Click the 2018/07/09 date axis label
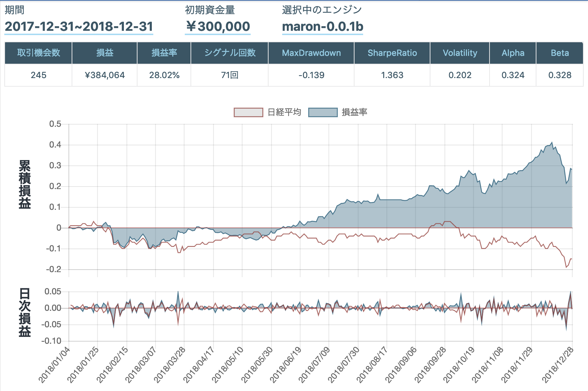 (x=314, y=365)
